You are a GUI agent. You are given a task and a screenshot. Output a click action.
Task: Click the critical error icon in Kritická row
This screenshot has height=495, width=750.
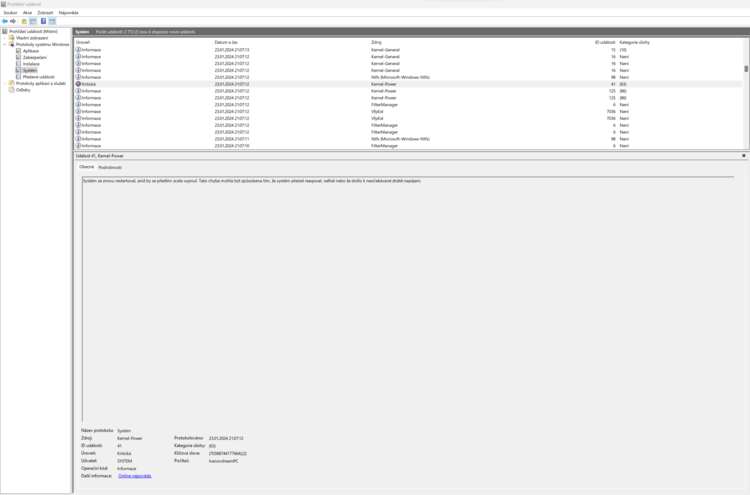tap(78, 84)
